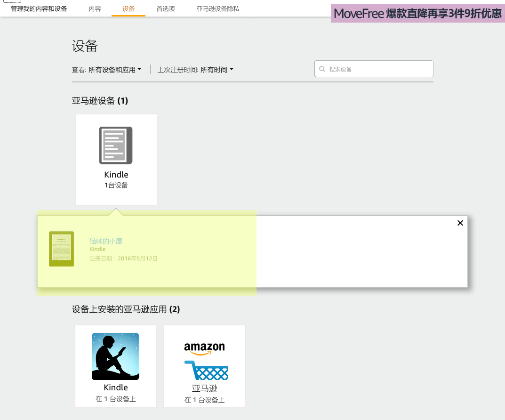Screen dimensions: 505x420
Task: Open the 猫咪的小屋 device name link
Action: (x=106, y=241)
